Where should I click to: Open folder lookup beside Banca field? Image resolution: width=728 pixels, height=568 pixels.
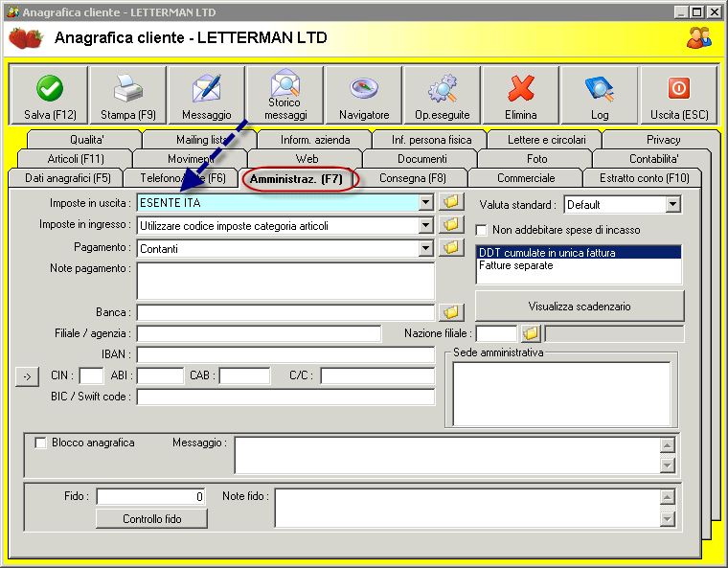point(451,312)
